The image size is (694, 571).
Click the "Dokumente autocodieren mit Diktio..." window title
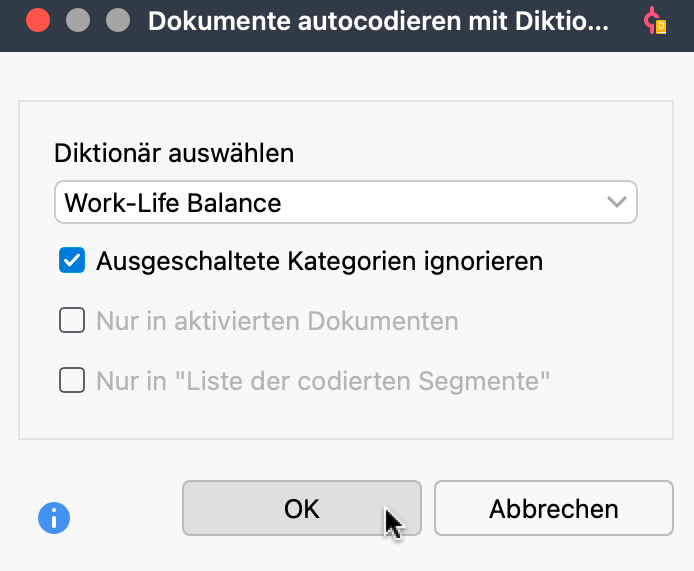coord(378,21)
